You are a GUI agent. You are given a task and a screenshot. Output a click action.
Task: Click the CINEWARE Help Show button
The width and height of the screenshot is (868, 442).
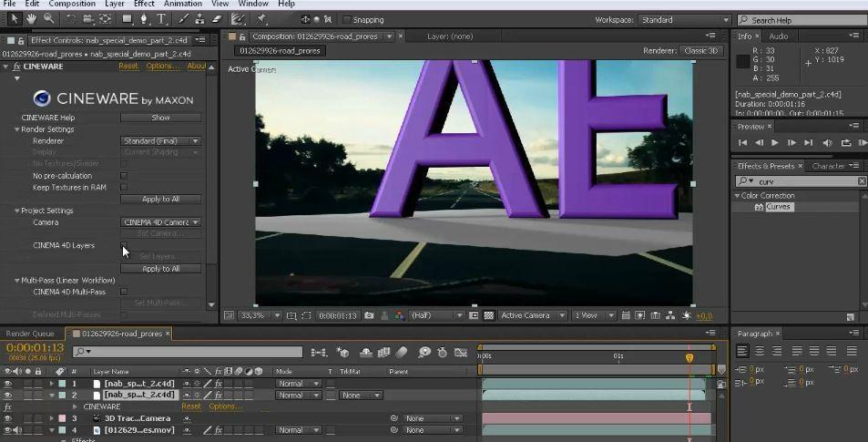pos(160,118)
